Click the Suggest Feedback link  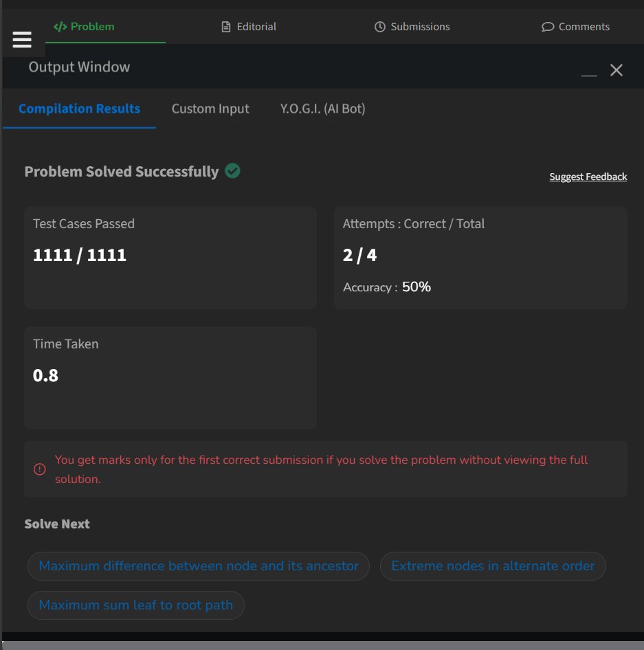(x=588, y=177)
